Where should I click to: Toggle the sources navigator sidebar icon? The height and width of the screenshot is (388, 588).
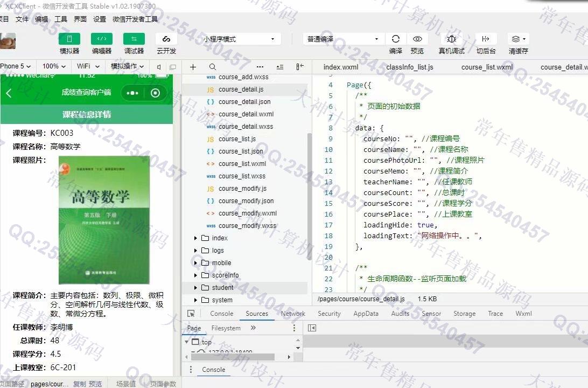(312, 328)
